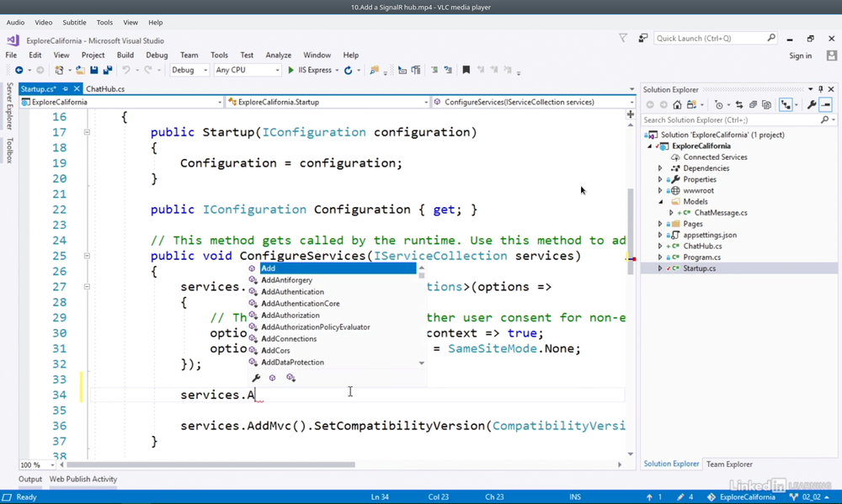842x504 pixels.
Task: Expand the wwwroot folder node
Action: 660,190
